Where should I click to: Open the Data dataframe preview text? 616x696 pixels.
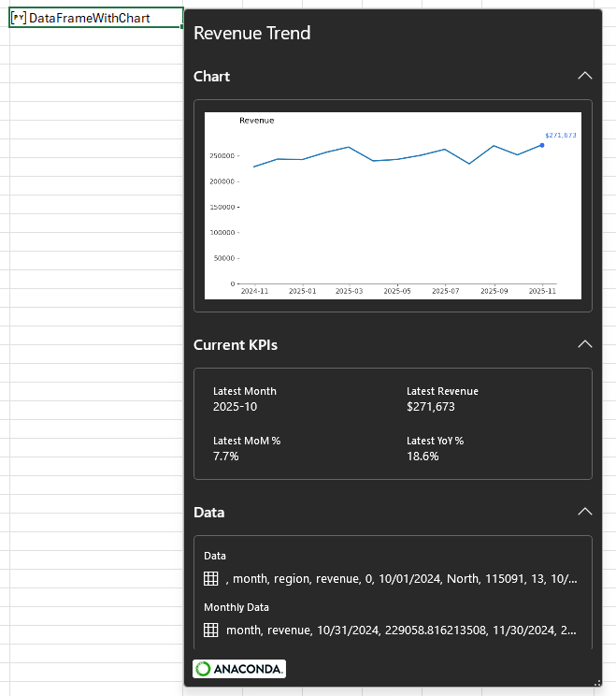[402, 579]
